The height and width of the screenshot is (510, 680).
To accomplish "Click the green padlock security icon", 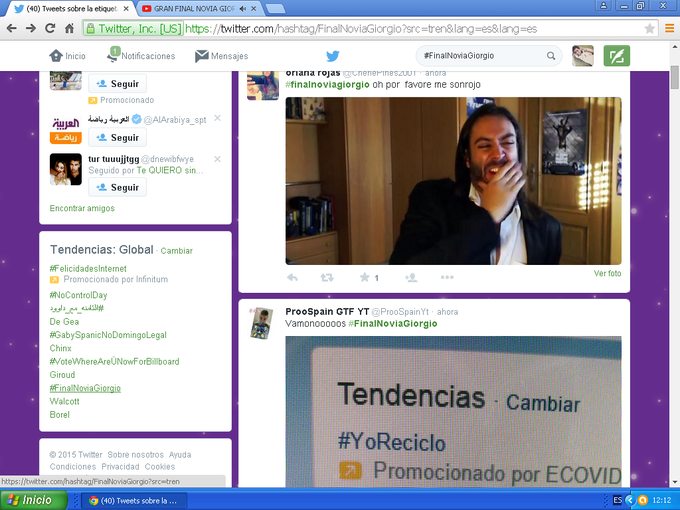I will tap(90, 29).
